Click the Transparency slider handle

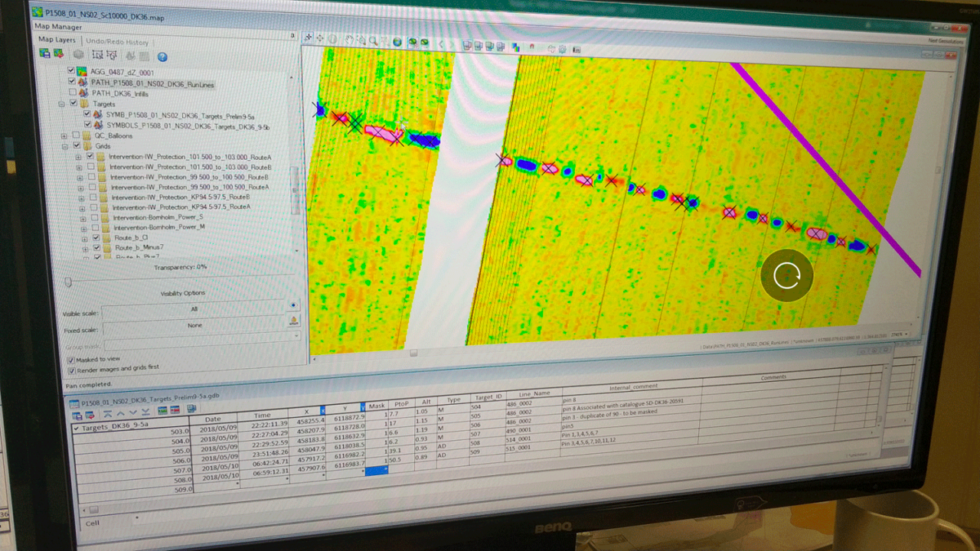click(68, 282)
